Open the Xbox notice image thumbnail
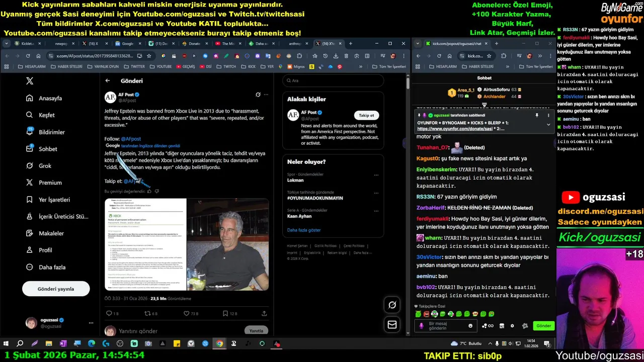This screenshot has height=362, width=644. pyautogui.click(x=145, y=244)
